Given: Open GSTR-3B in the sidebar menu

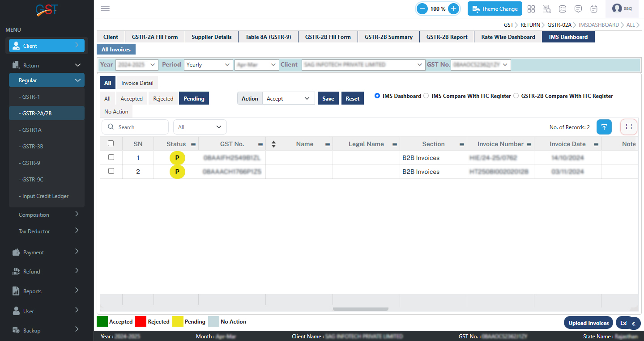Looking at the screenshot, I should [33, 146].
